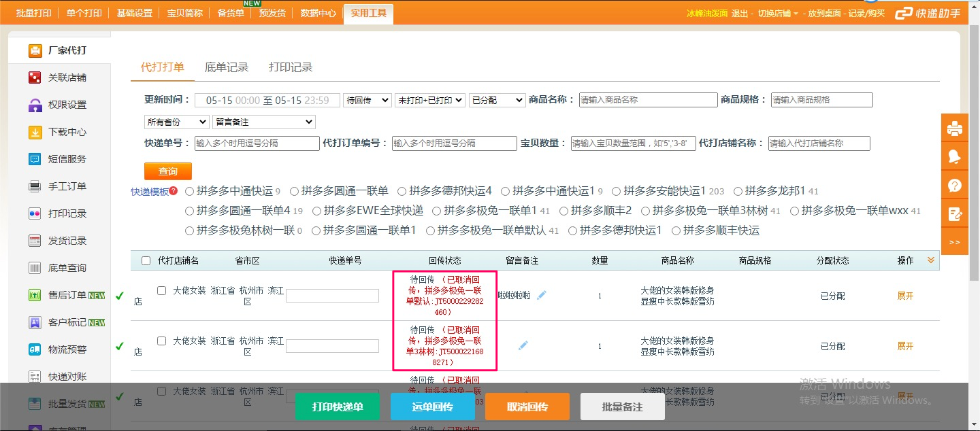This screenshot has width=980, height=431.
Task: Open 厂家代打 from the sidebar icon
Action: [35, 50]
